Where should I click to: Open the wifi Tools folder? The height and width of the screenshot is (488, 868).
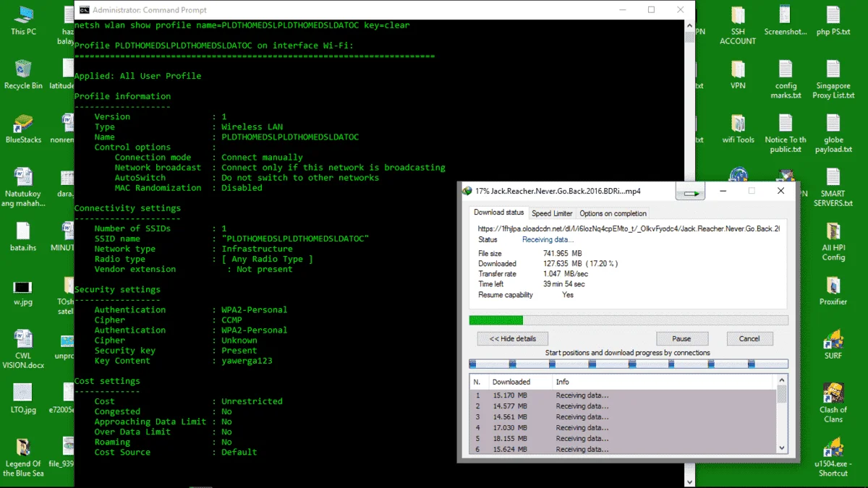click(738, 129)
